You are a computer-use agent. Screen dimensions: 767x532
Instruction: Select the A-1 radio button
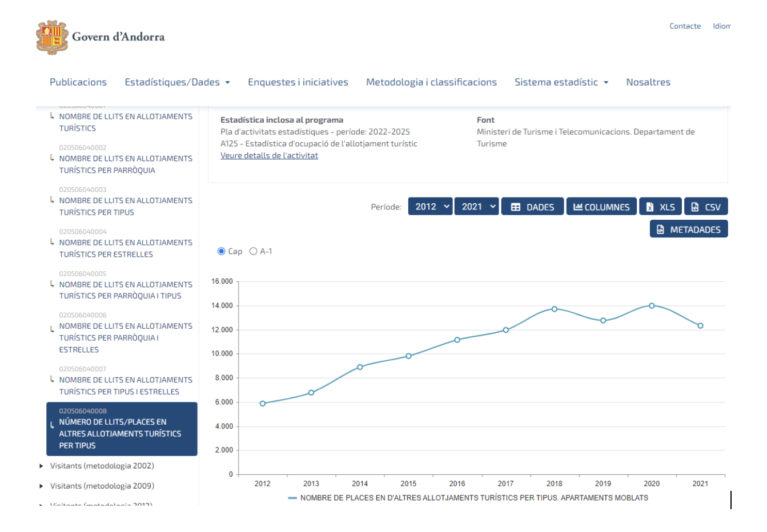click(254, 251)
